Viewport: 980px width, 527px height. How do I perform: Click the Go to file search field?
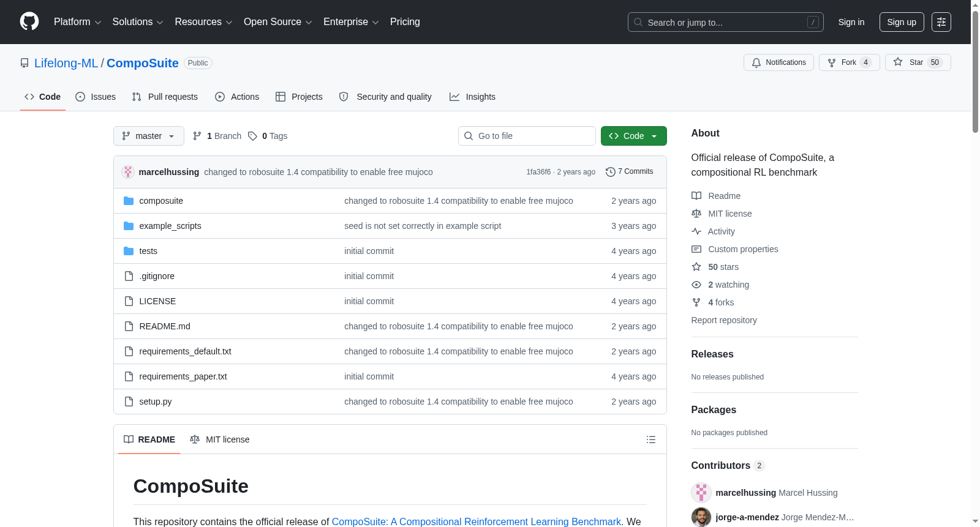pyautogui.click(x=527, y=136)
